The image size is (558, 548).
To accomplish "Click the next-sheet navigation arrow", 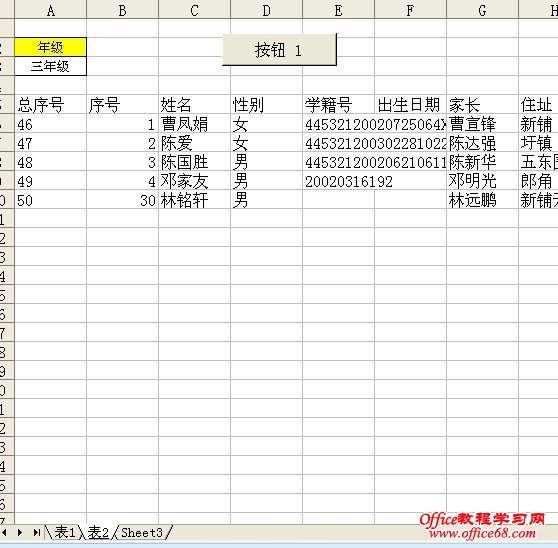I will (x=20, y=533).
